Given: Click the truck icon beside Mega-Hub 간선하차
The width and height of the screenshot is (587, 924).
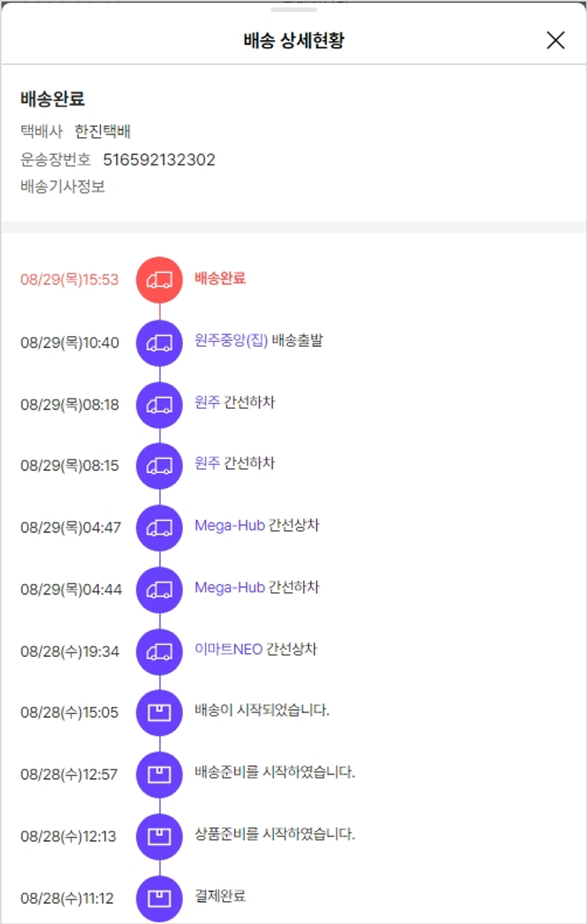Looking at the screenshot, I should (x=160, y=590).
